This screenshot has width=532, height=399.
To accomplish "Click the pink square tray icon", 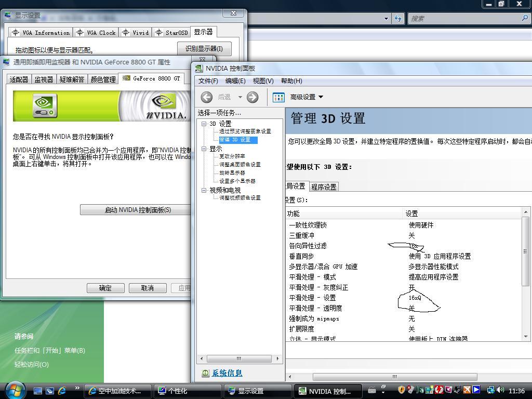I will [448, 390].
